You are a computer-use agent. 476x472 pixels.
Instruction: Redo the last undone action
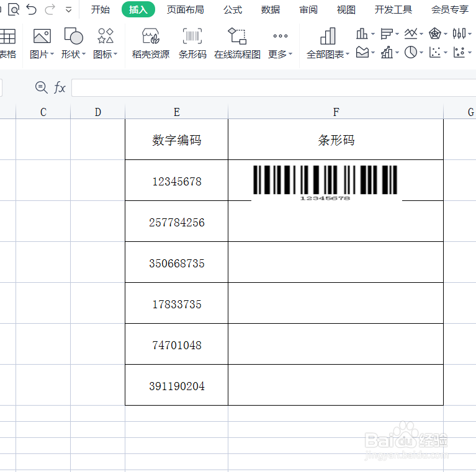coord(50,9)
